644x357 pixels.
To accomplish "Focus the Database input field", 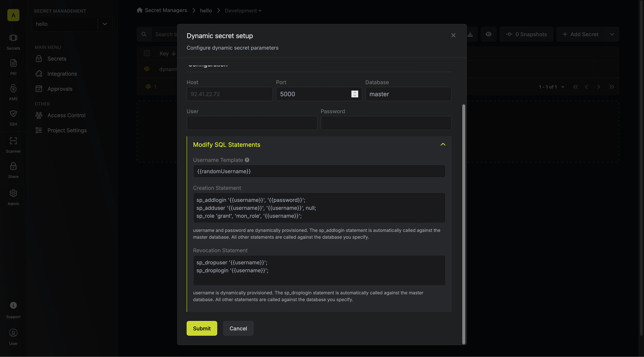I will 408,94.
